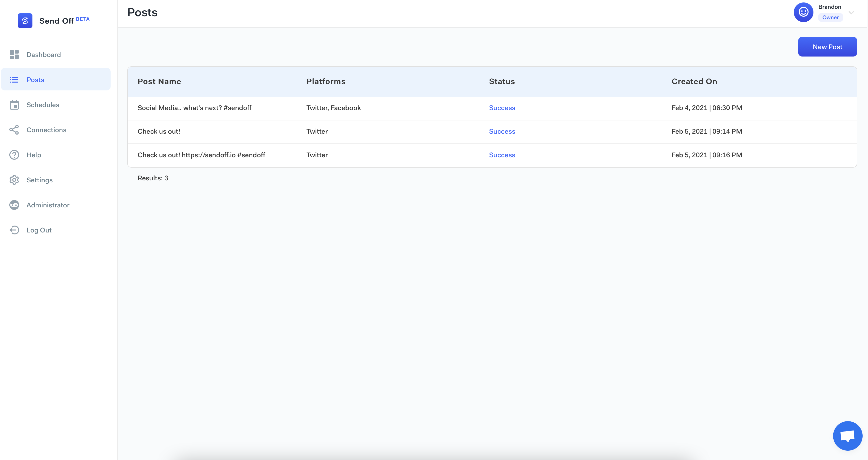The height and width of the screenshot is (460, 868).
Task: Open the "Check us out!" post row
Action: (x=159, y=131)
